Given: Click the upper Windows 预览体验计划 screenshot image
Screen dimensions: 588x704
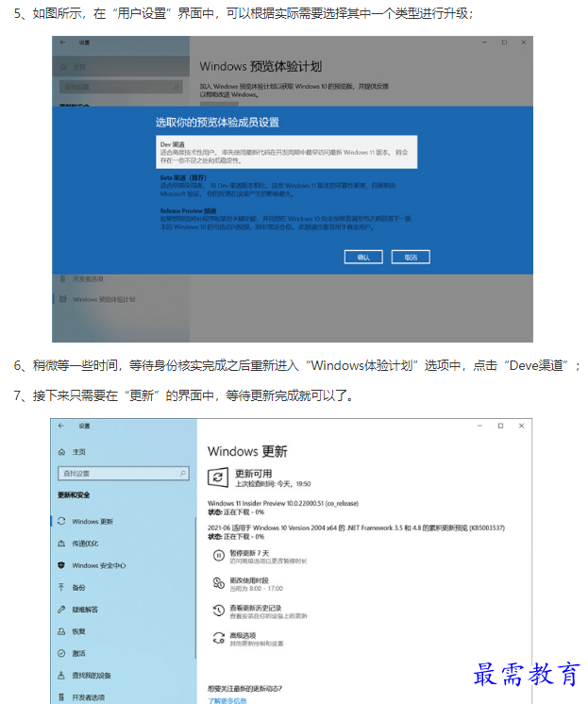Looking at the screenshot, I should (x=293, y=189).
